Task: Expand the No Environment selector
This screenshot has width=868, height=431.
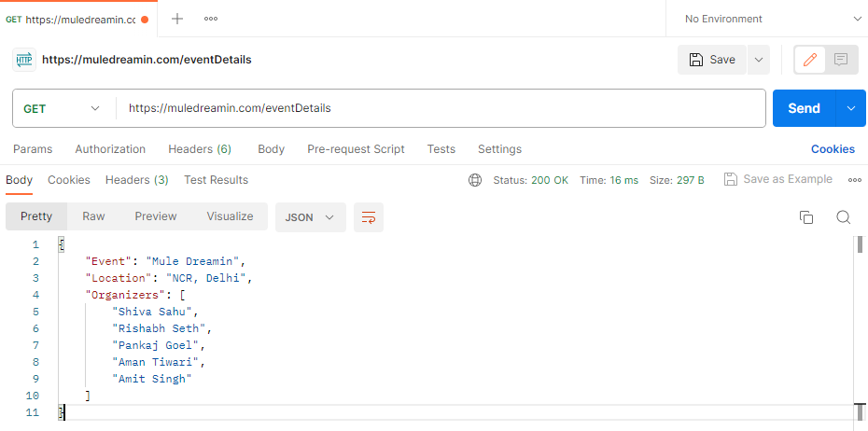Action: point(771,19)
